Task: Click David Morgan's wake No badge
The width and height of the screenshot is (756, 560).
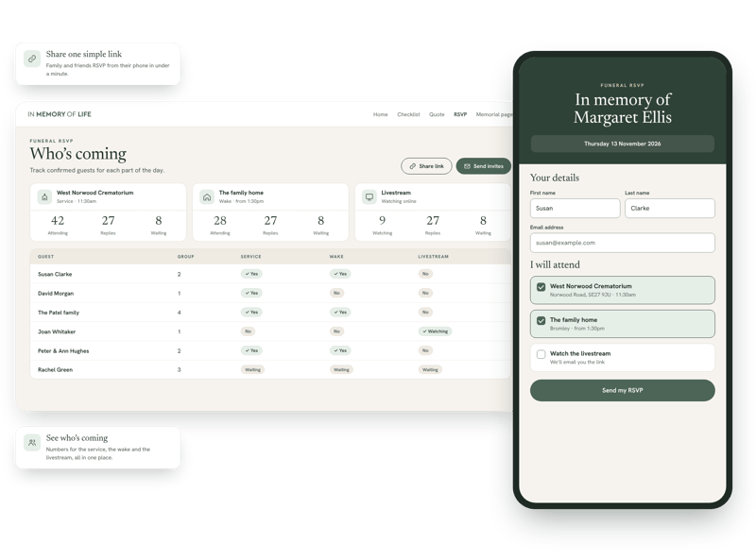Action: 336,293
